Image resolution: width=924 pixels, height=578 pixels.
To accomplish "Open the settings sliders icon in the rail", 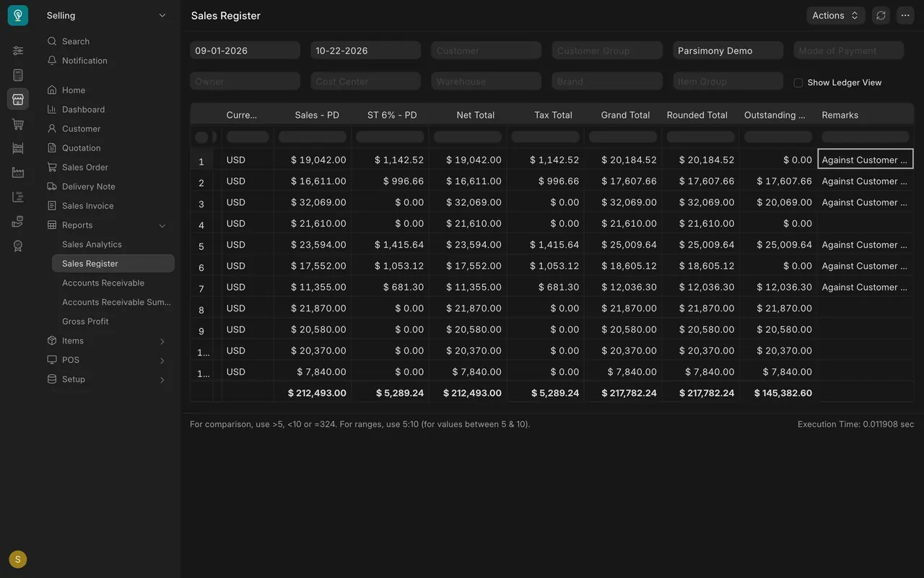I will tap(18, 51).
